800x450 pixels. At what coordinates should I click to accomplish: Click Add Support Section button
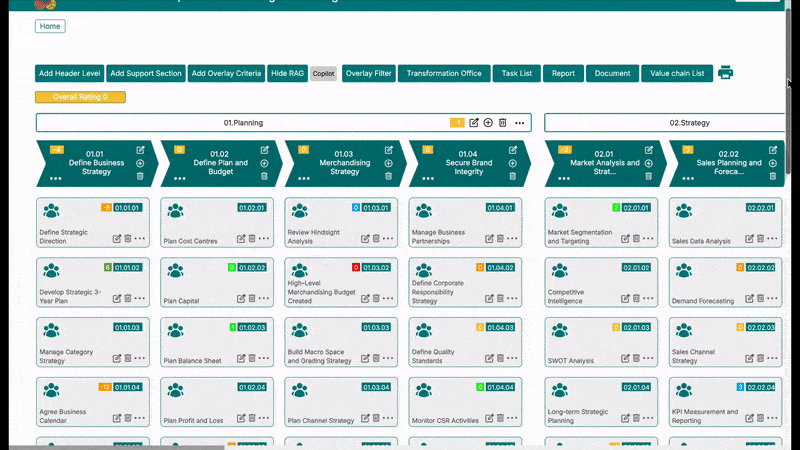tap(146, 73)
